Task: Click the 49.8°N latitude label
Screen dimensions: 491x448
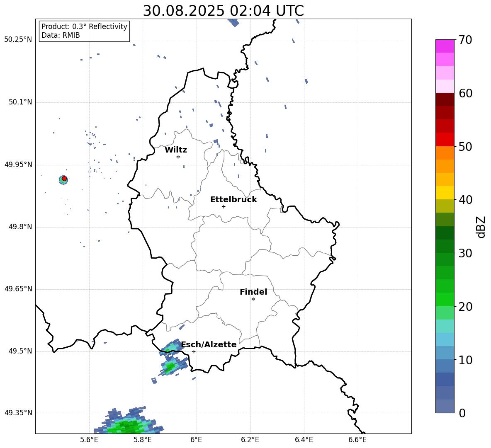Action: pyautogui.click(x=20, y=227)
